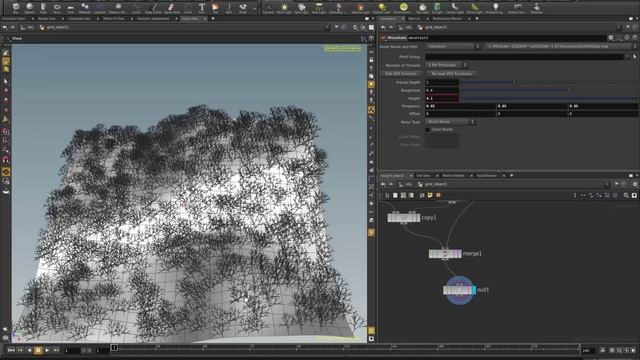640x360 pixels.
Task: Add an Environment Light from the shelf
Action: point(403,8)
